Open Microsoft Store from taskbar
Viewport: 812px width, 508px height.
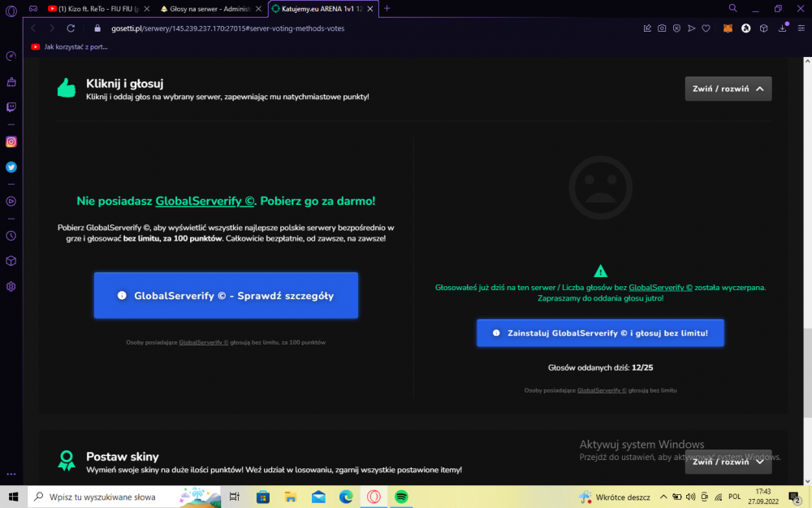(x=262, y=497)
